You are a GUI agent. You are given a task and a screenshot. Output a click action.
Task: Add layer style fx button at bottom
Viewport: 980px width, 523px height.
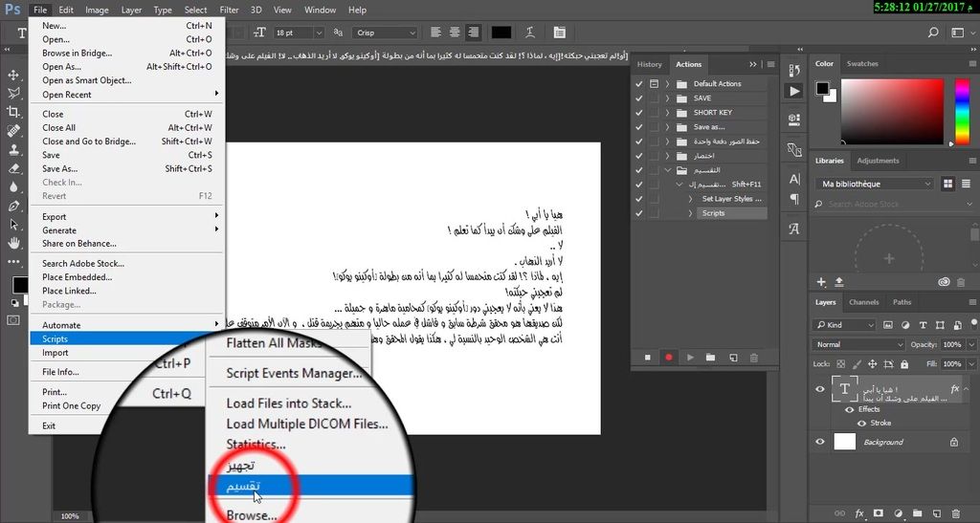coord(859,513)
